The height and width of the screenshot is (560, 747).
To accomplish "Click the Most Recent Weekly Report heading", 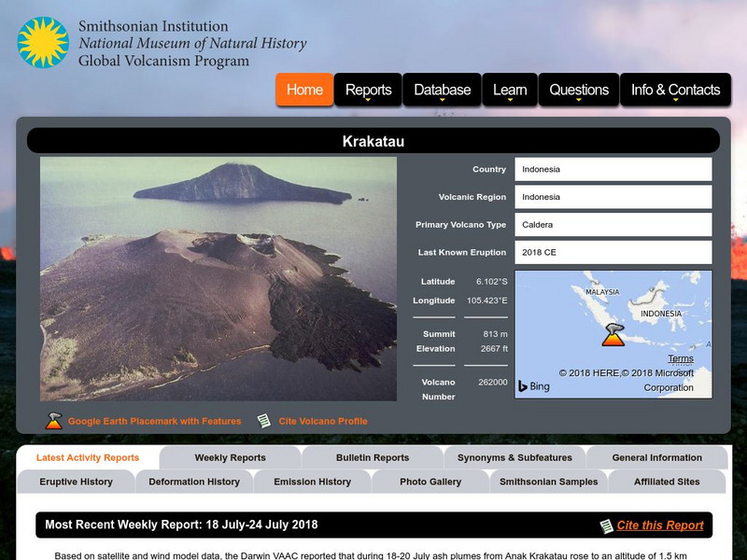I will pos(181,525).
